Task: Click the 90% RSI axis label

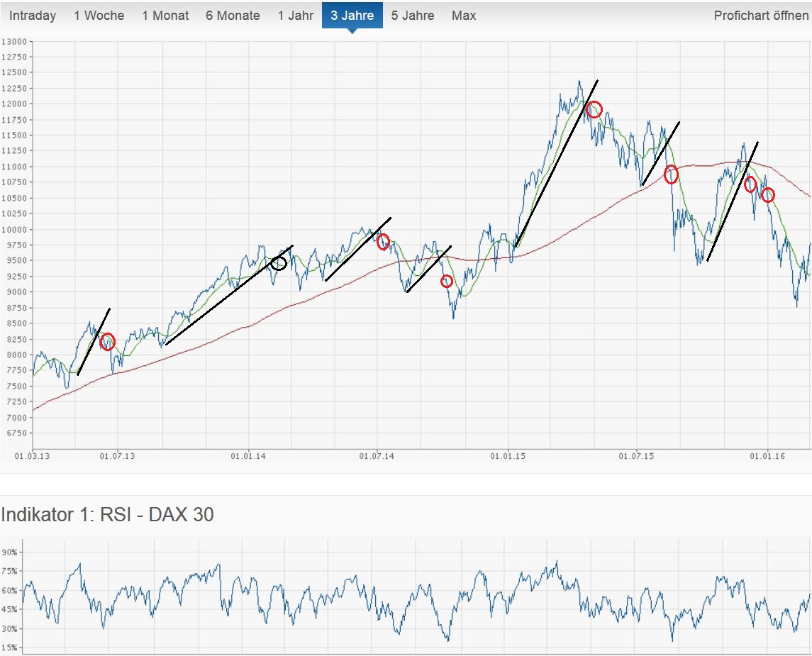Action: click(x=9, y=552)
